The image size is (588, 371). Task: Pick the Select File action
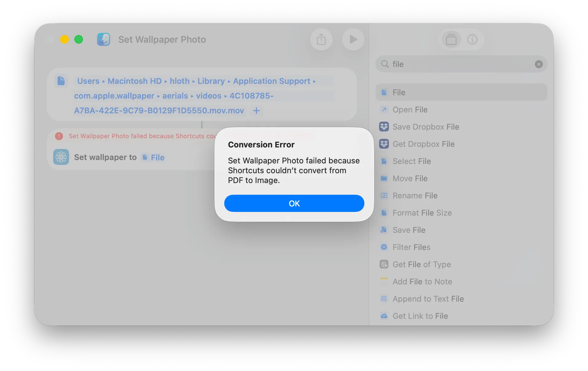pyautogui.click(x=461, y=161)
